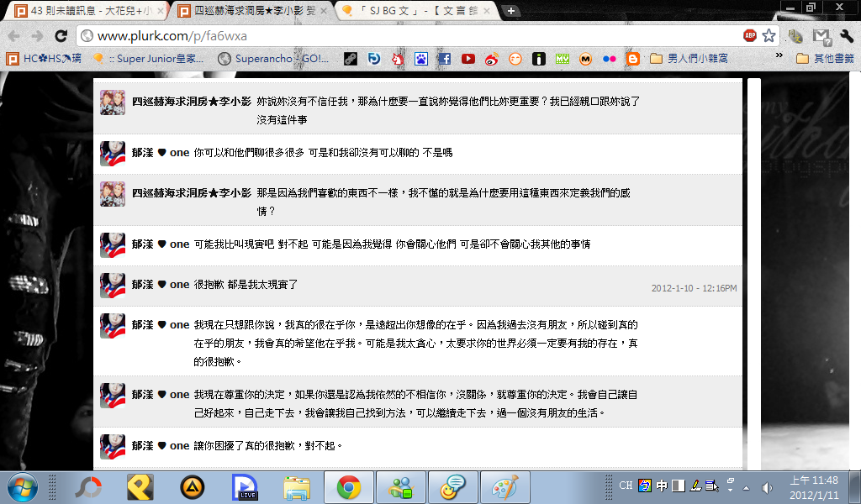Expand the bookmarks bar overflow chevron
This screenshot has height=504, width=861.
(779, 59)
